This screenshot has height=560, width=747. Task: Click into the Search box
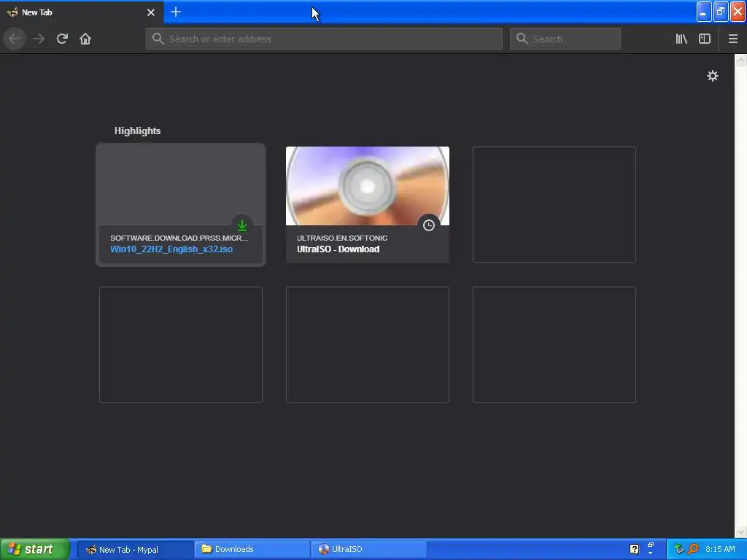tap(565, 39)
